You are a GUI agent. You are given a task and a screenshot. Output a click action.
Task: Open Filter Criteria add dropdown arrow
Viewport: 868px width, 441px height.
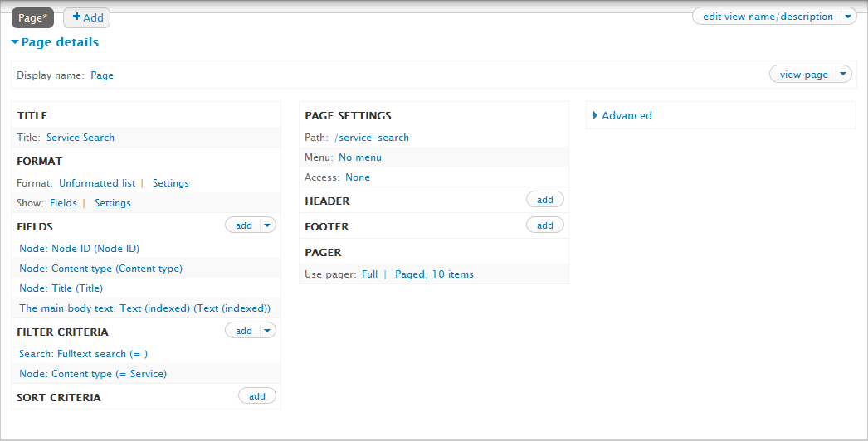(267, 331)
